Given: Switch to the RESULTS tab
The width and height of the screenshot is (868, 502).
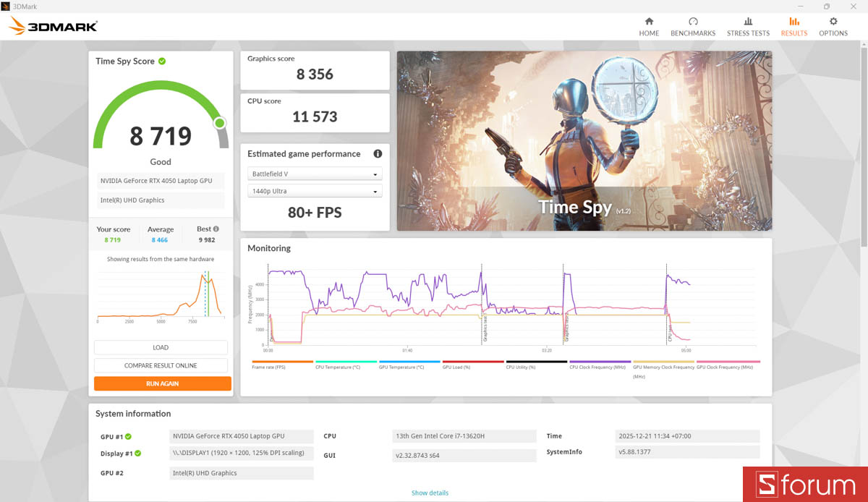Looking at the screenshot, I should [793, 25].
